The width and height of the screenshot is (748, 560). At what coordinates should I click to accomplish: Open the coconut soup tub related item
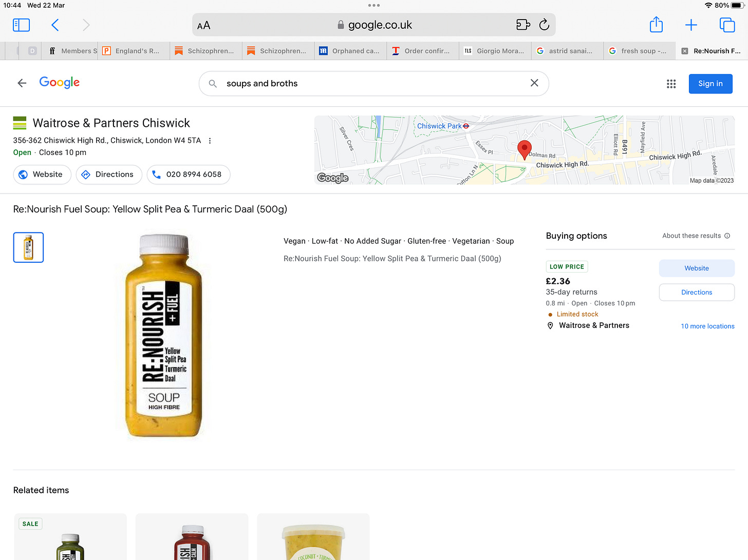313,536
